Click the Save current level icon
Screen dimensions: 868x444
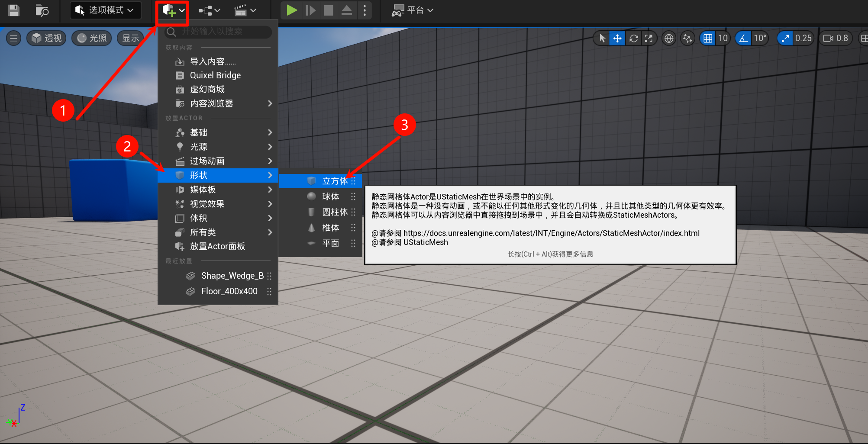[14, 10]
